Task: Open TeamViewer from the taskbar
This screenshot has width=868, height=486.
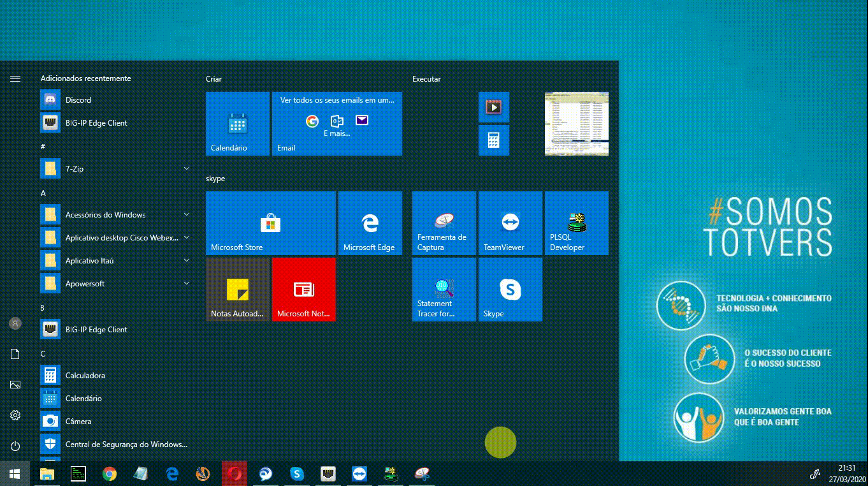Action: [x=359, y=474]
